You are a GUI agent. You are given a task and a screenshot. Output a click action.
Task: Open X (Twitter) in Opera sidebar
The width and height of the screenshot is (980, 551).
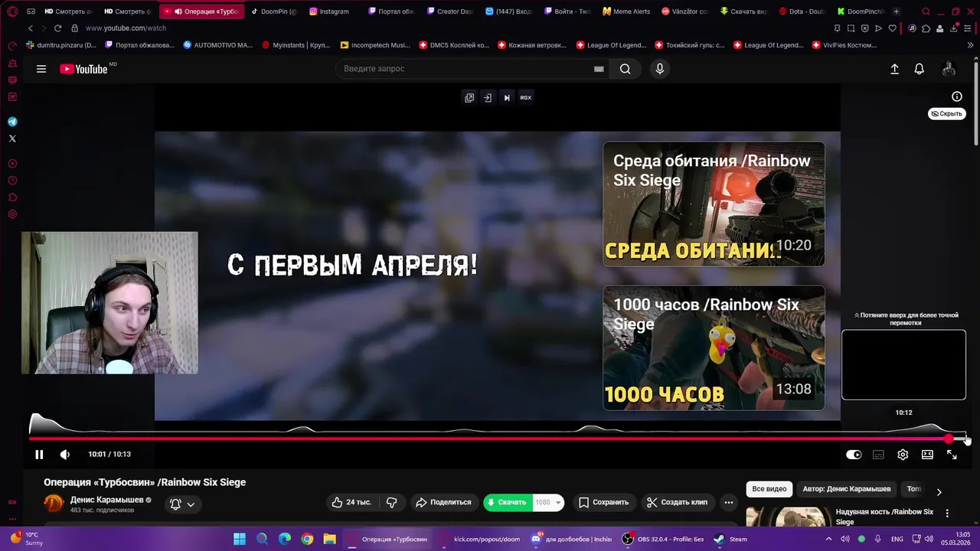[12, 139]
